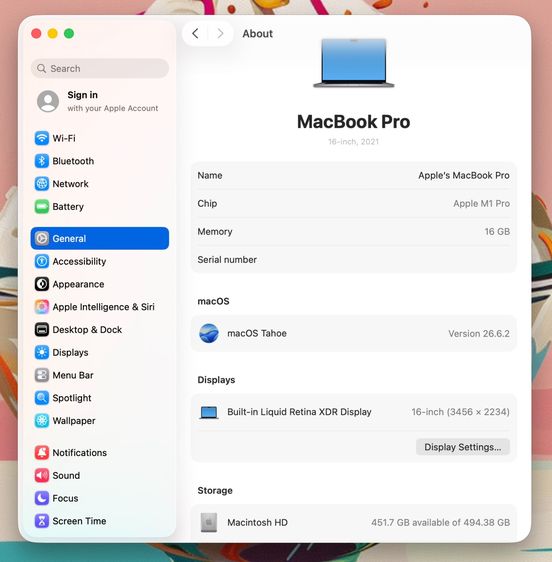Image resolution: width=552 pixels, height=562 pixels.
Task: Open Menu Bar settings
Action: (x=100, y=375)
